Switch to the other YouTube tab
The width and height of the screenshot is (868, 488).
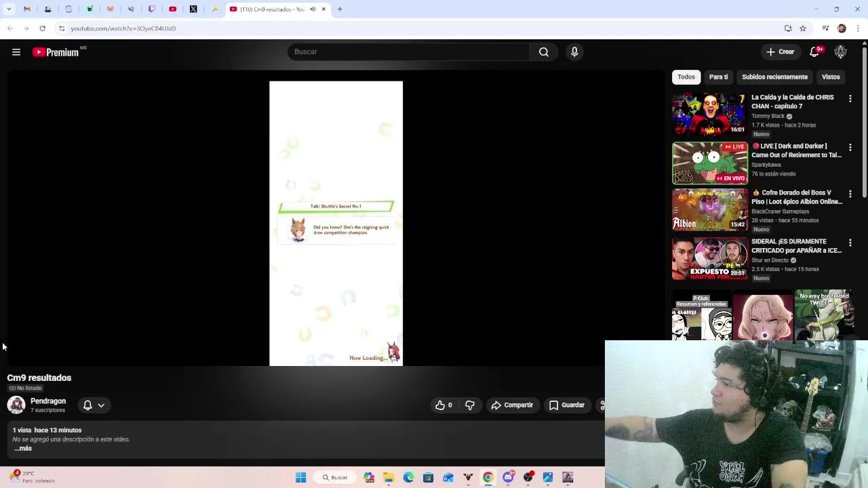coord(173,9)
